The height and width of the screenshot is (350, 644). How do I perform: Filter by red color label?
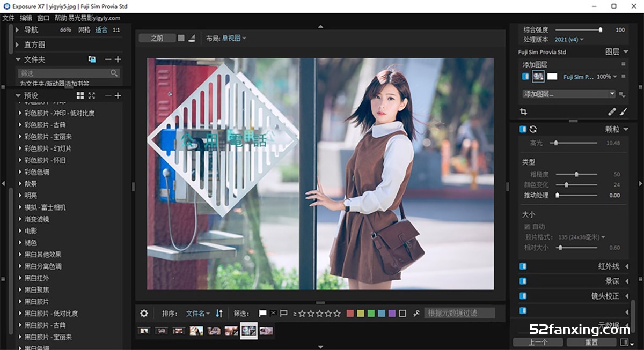pos(350,314)
